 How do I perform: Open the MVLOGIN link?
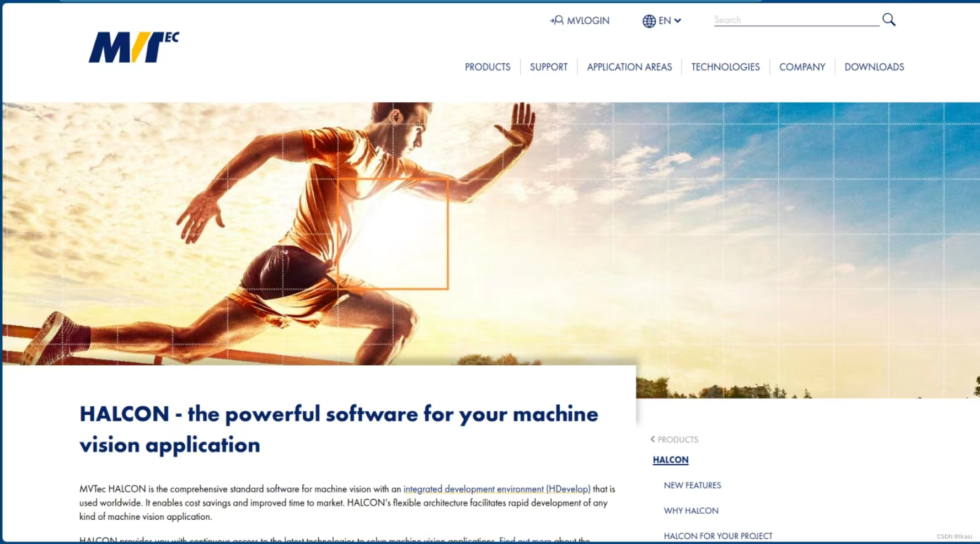click(580, 20)
